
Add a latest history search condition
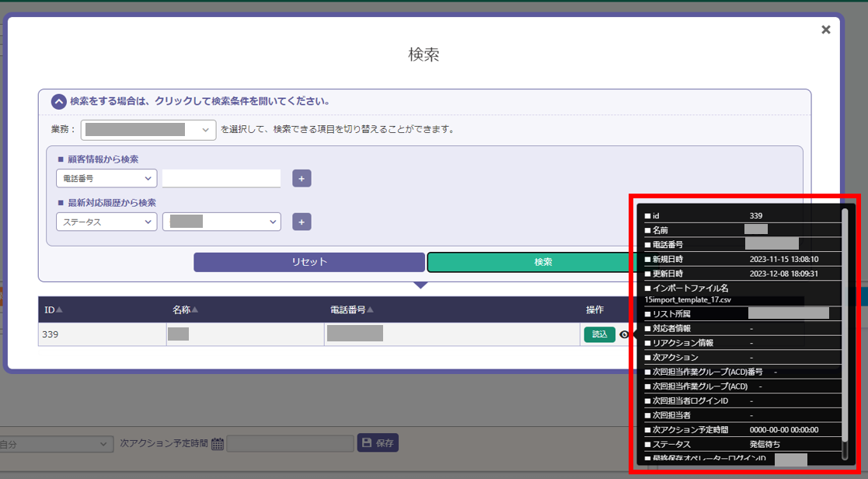click(302, 222)
